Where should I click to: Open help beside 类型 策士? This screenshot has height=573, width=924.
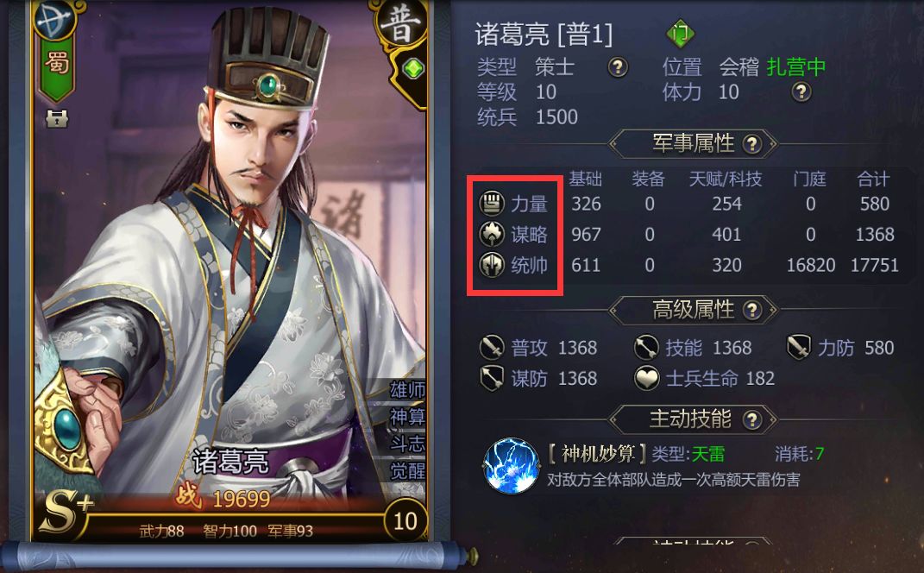point(618,67)
